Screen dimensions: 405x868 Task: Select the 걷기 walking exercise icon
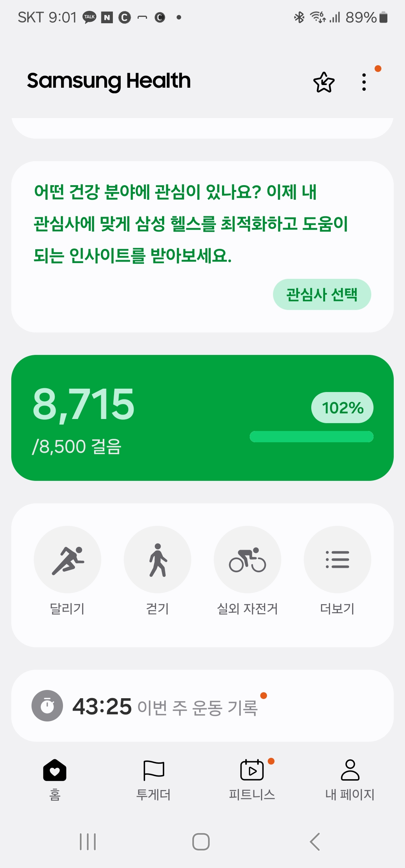coord(157,560)
